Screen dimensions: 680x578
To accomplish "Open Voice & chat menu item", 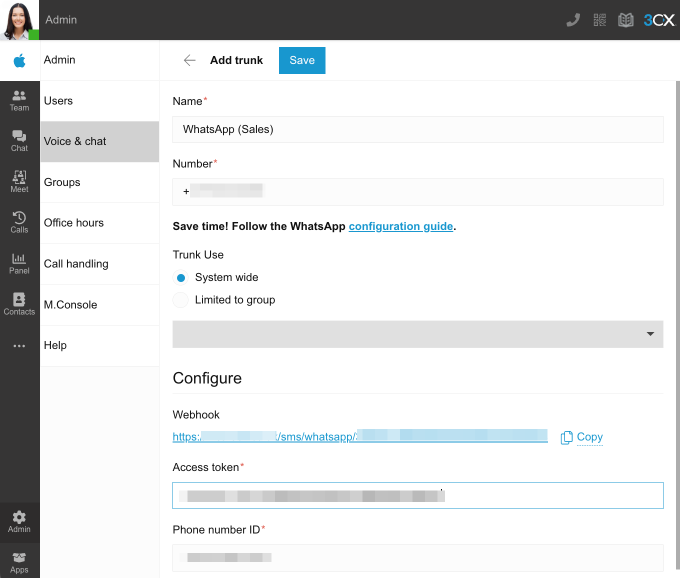I will [100, 141].
